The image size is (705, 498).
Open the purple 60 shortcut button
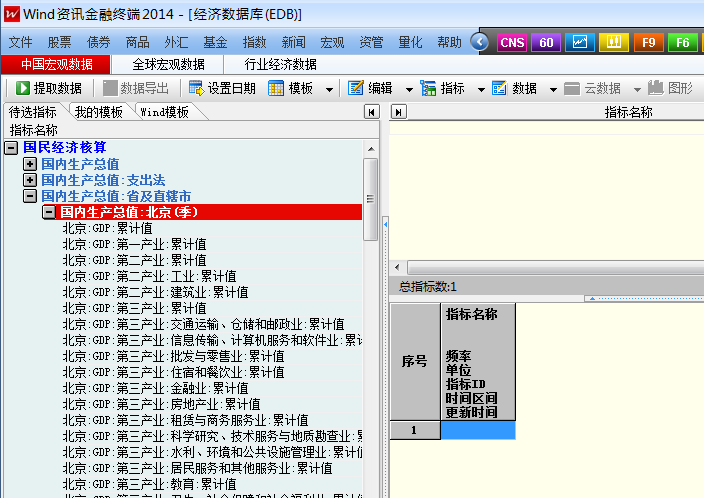pyautogui.click(x=546, y=43)
